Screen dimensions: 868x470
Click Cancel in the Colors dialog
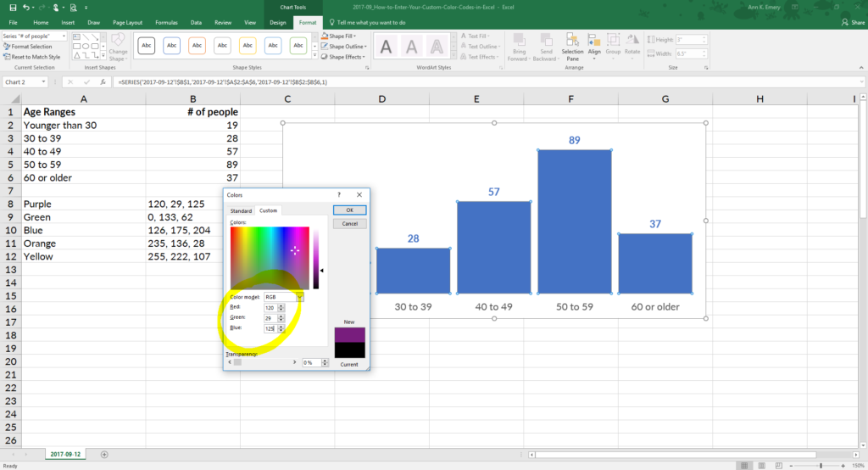[x=349, y=224]
